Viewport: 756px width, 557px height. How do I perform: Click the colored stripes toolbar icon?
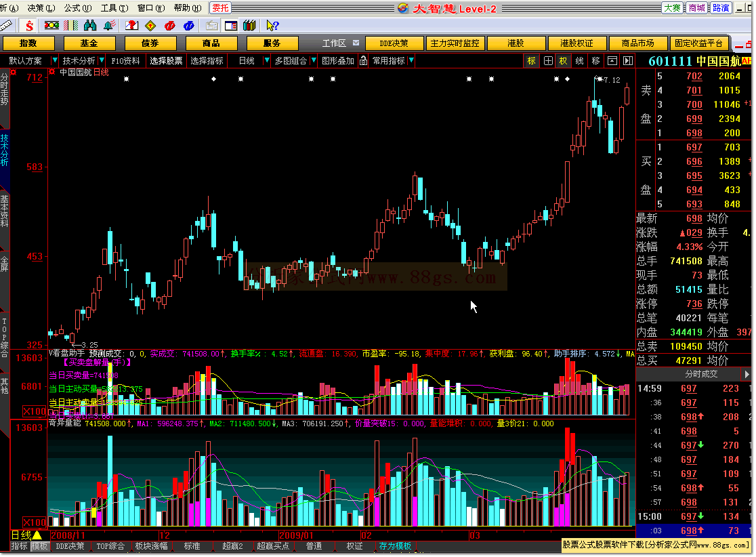click(71, 26)
